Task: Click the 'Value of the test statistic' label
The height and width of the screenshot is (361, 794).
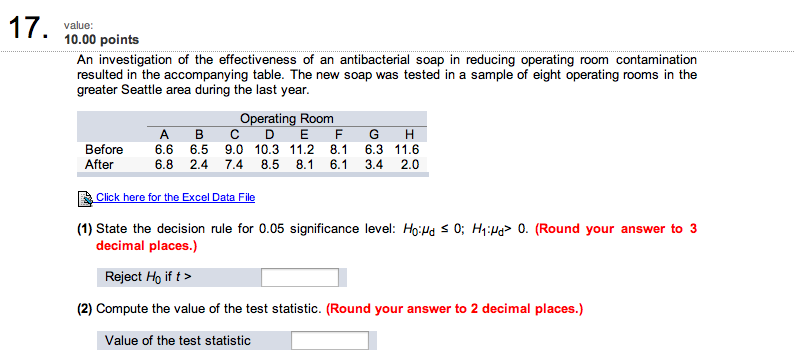Action: click(x=178, y=340)
